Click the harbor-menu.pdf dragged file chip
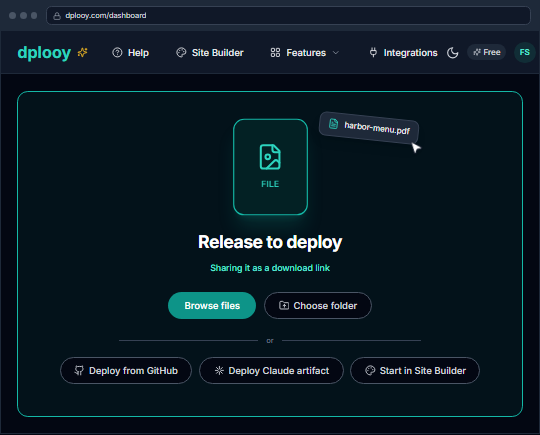Viewport: 540px width, 435px height. pyautogui.click(x=369, y=127)
